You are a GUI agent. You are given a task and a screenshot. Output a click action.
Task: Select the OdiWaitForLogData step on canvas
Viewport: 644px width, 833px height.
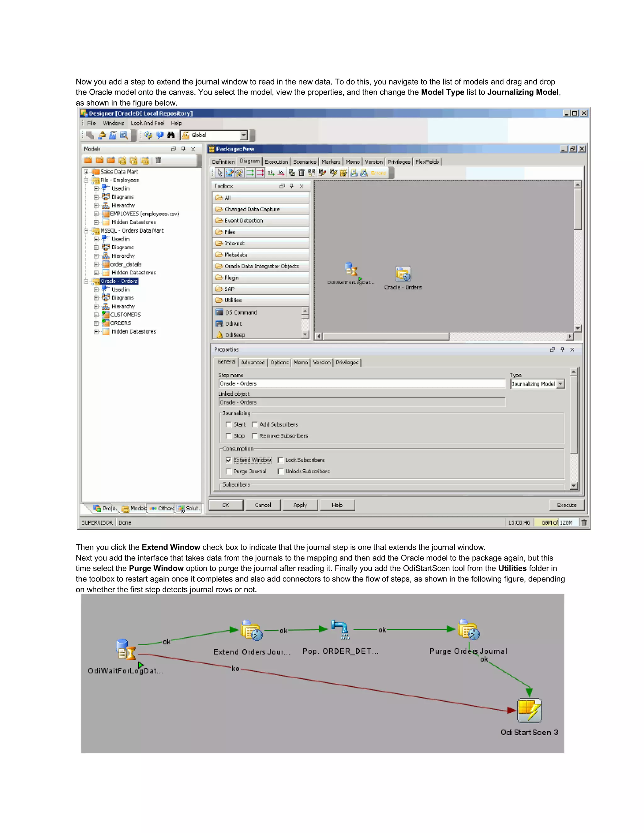[351, 269]
